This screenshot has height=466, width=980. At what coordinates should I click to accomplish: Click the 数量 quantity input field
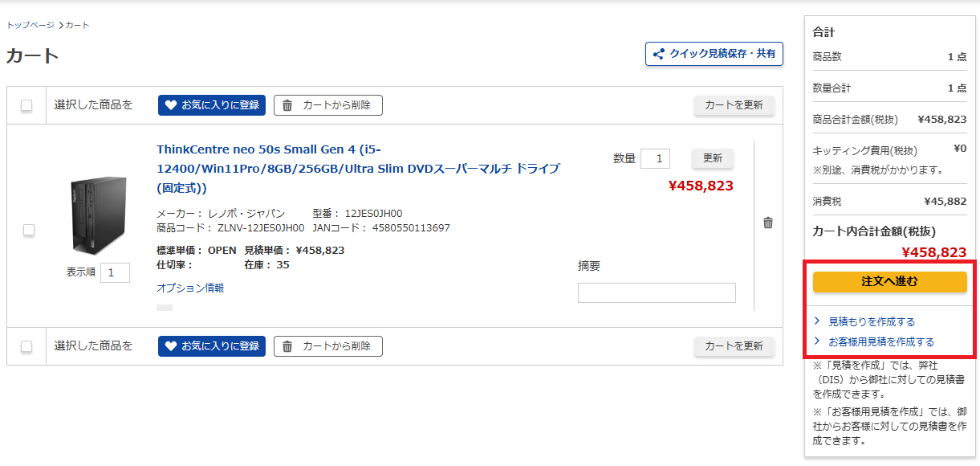click(655, 159)
